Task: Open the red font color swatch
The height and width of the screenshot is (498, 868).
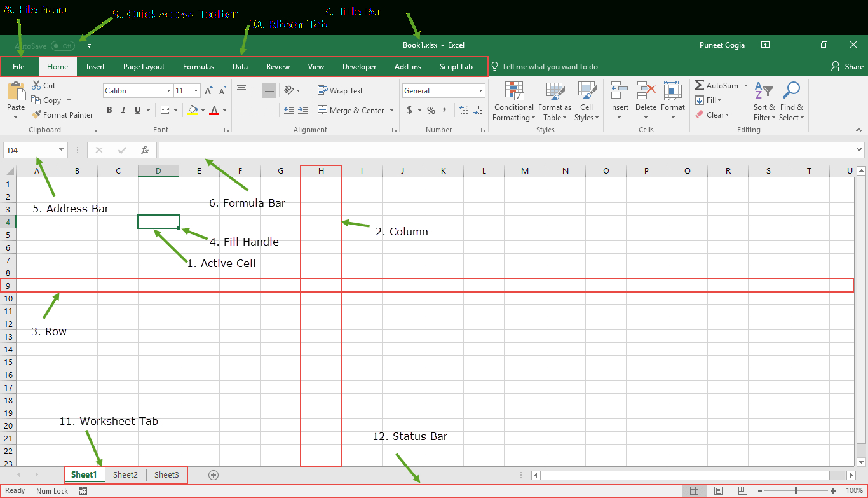Action: (215, 110)
